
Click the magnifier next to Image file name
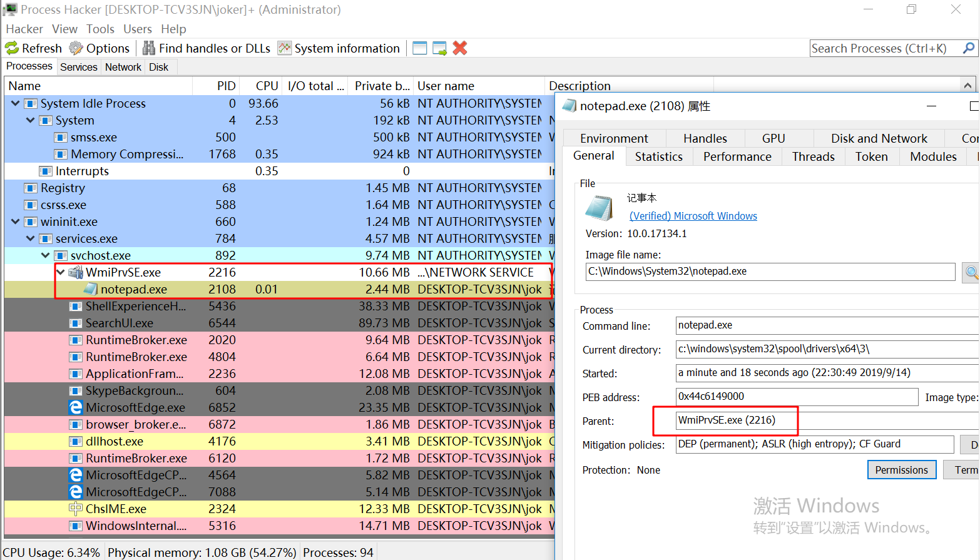click(x=971, y=272)
